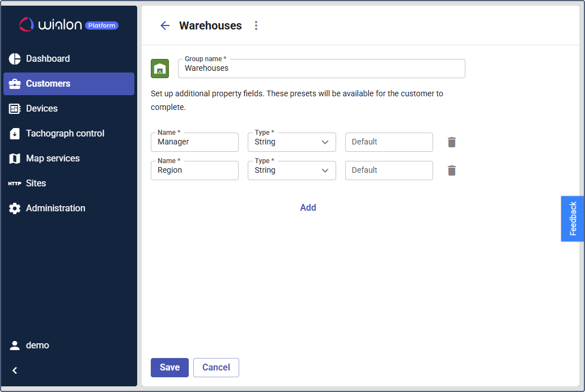The width and height of the screenshot is (585, 392).
Task: Expand the Type dropdown for Region
Action: (x=291, y=171)
